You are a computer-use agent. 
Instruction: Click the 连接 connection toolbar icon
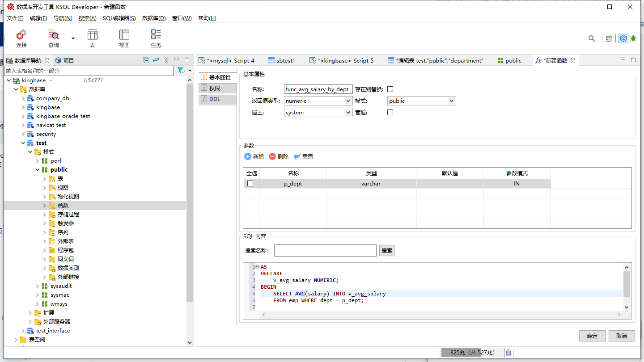click(x=21, y=35)
